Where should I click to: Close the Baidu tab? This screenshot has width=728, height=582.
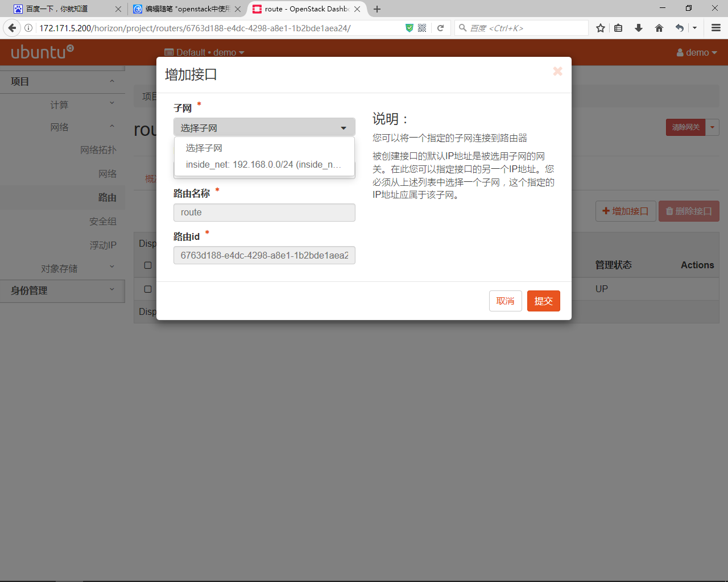(118, 9)
